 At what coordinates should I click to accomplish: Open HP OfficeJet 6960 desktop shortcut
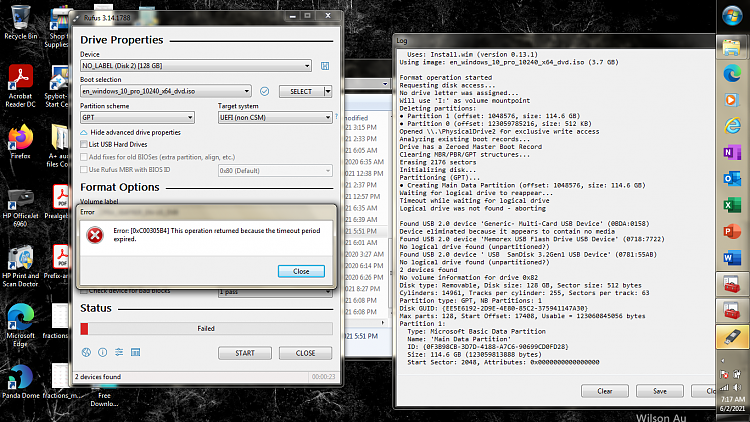21,208
